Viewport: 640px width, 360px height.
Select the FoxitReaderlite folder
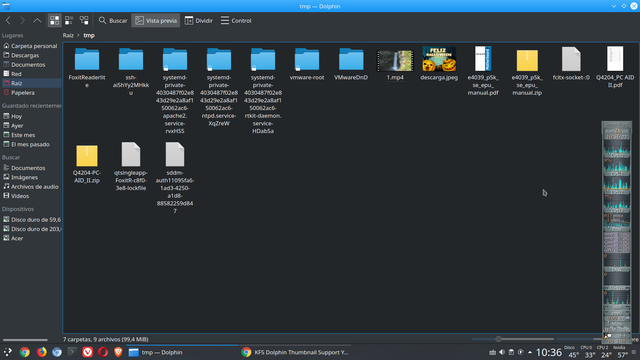click(87, 67)
